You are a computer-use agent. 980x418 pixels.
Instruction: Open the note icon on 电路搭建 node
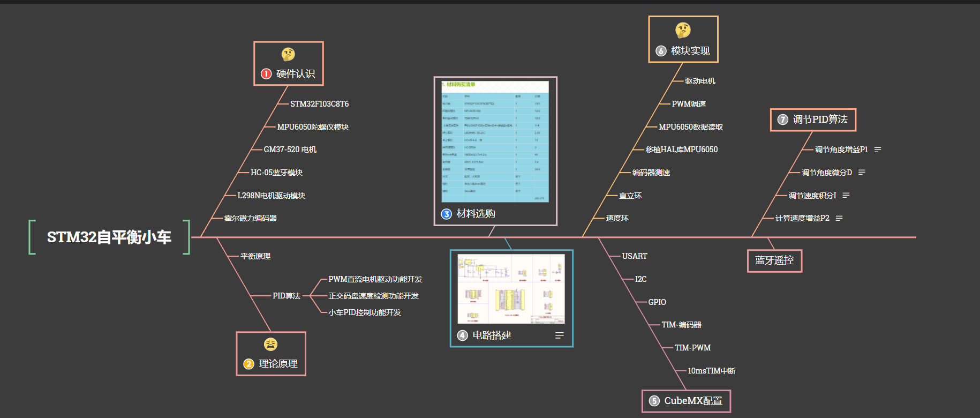(560, 335)
